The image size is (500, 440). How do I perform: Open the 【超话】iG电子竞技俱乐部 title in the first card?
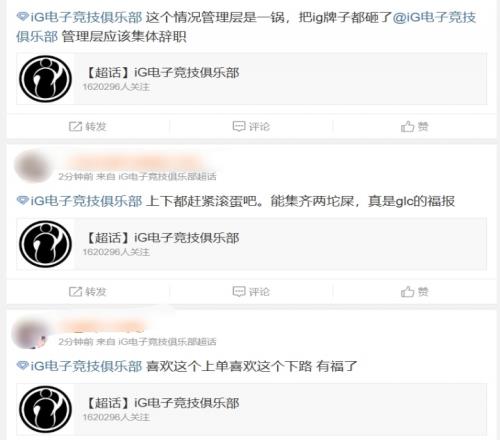[x=161, y=72]
